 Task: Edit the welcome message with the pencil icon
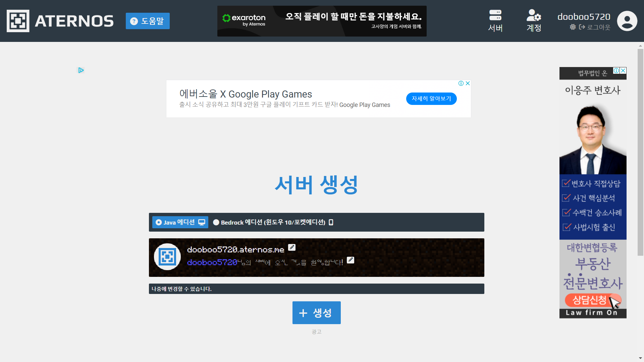click(351, 260)
